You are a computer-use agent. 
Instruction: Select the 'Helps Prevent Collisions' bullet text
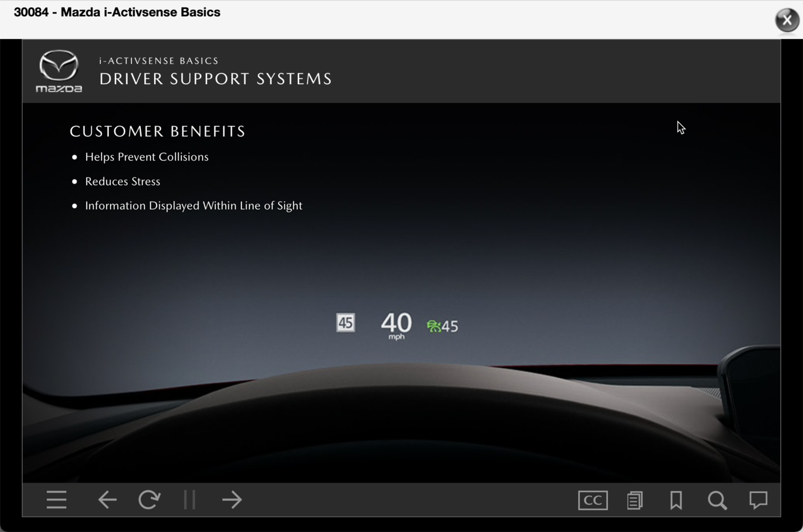tap(147, 157)
